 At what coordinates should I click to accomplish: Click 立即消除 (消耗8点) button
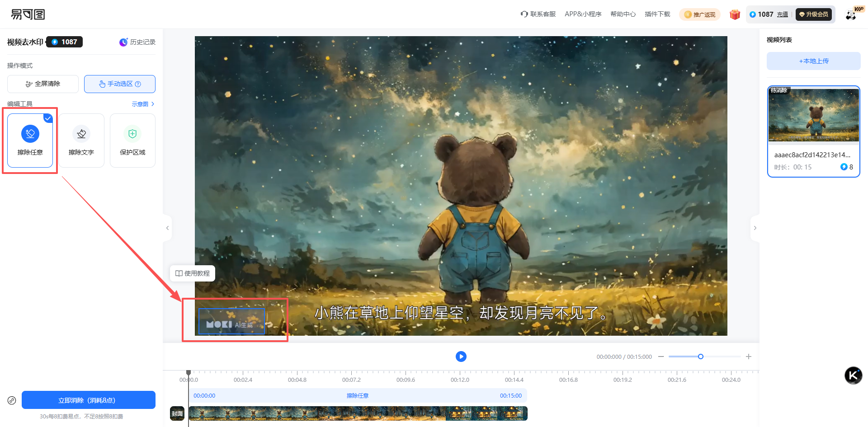click(89, 400)
